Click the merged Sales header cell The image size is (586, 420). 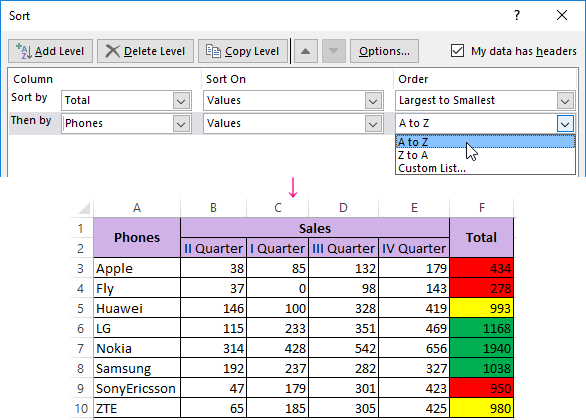tap(315, 228)
